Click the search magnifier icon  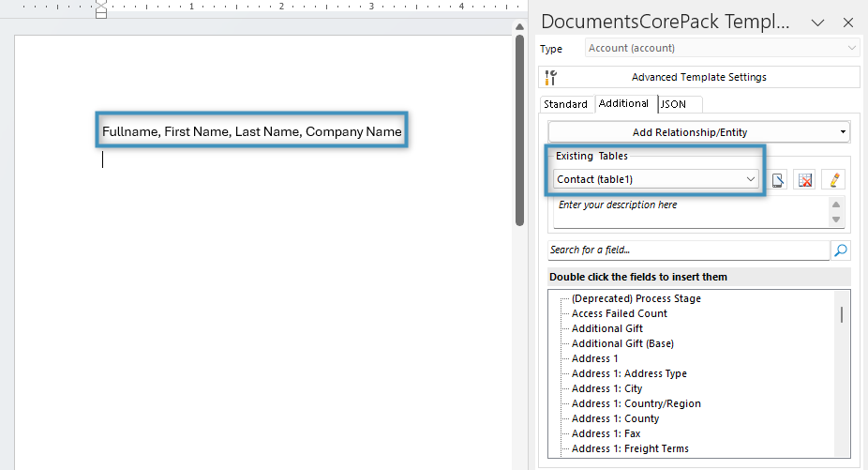(x=840, y=250)
